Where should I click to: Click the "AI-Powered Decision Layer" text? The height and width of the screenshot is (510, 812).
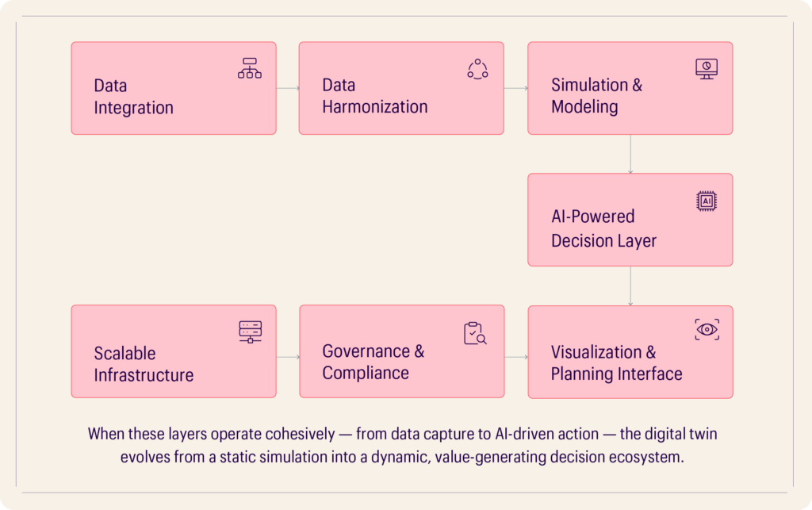[603, 228]
